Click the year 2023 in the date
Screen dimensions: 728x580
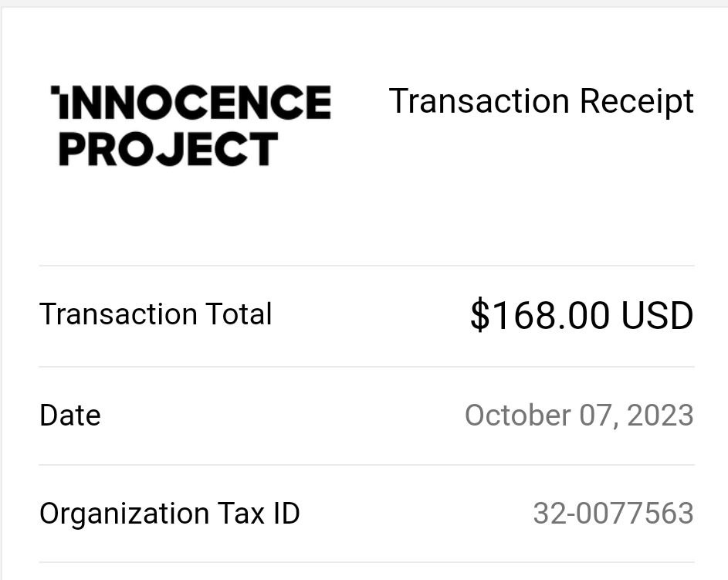(x=660, y=415)
